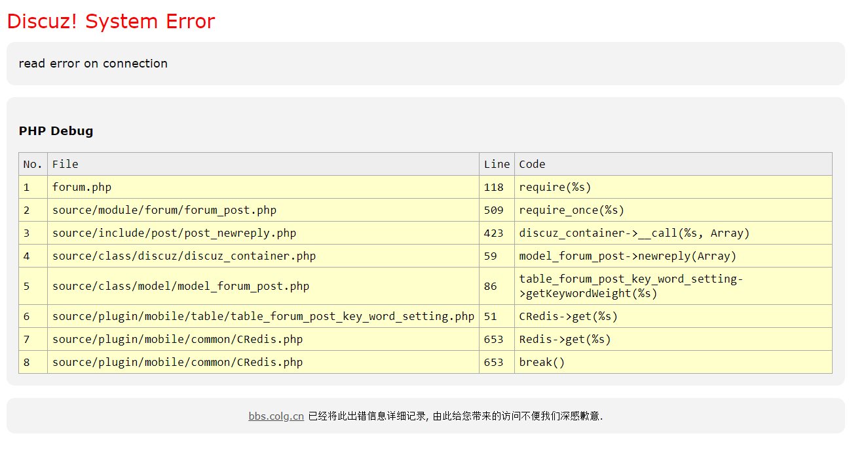Click the "Code" column header

[x=673, y=164]
